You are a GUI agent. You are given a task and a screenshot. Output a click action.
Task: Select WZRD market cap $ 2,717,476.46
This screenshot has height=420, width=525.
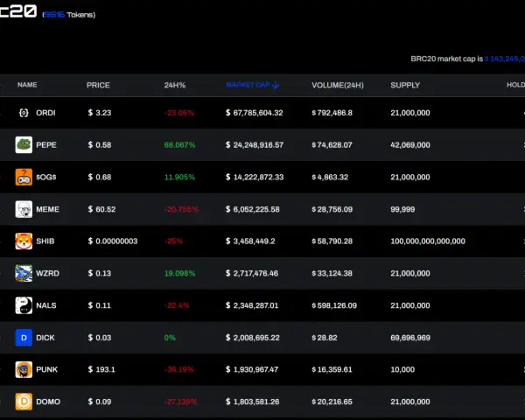pos(252,273)
